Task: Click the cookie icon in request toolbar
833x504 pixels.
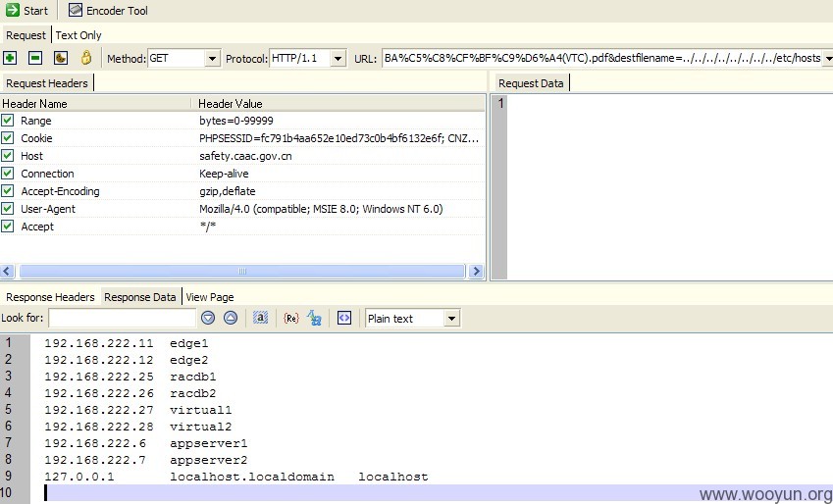Action: click(x=61, y=58)
